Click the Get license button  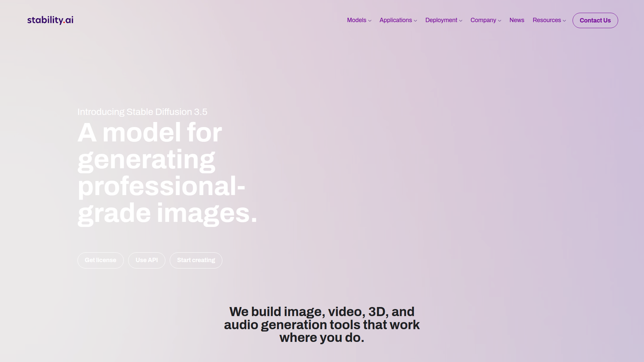pyautogui.click(x=100, y=260)
